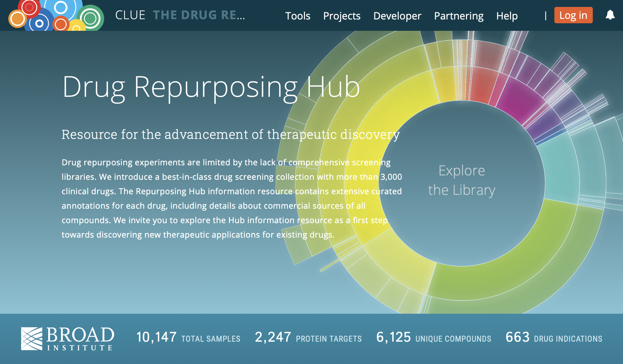The height and width of the screenshot is (364, 623).
Task: Open the Tools menu
Action: coord(298,16)
